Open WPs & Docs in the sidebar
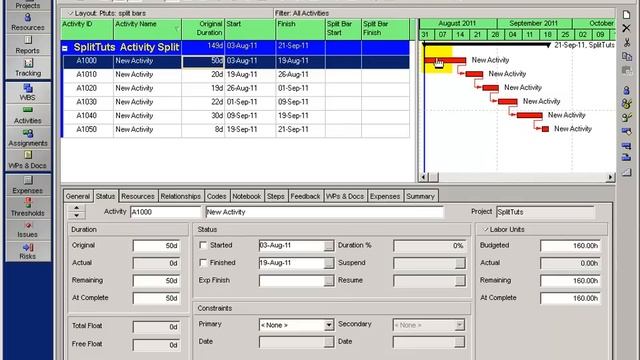Screen dimensions: 640x360 (28, 160)
